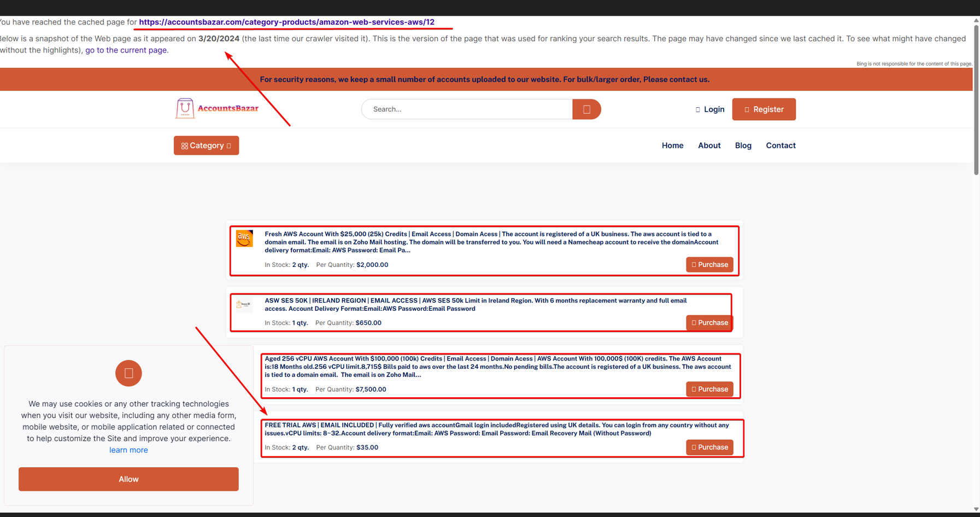The image size is (980, 517).
Task: Purchase the ASW SES 50K Ireland account
Action: (709, 323)
